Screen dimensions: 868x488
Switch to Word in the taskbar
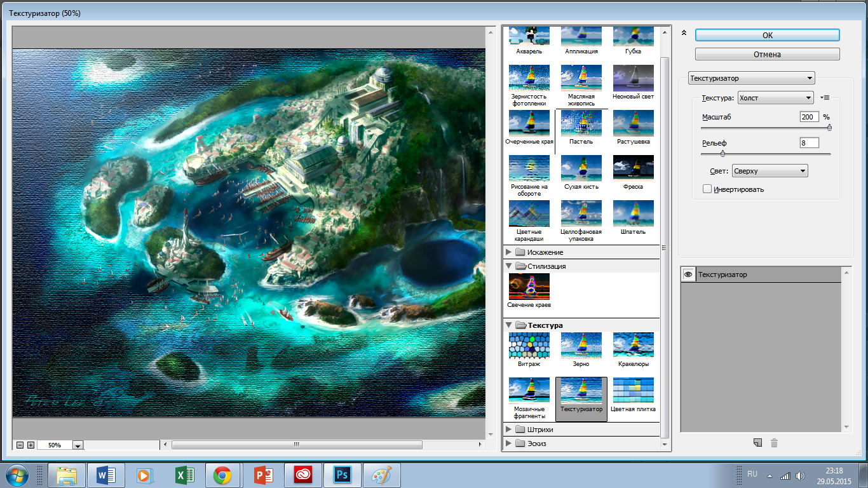(105, 475)
